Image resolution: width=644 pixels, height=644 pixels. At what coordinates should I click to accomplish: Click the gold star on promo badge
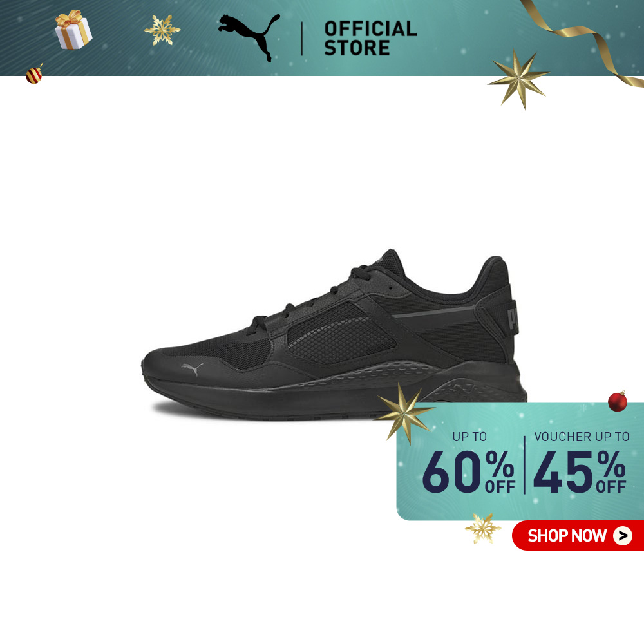404,413
